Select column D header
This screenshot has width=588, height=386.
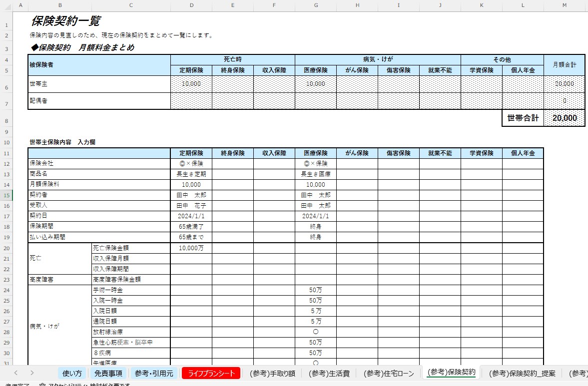pyautogui.click(x=192, y=5)
